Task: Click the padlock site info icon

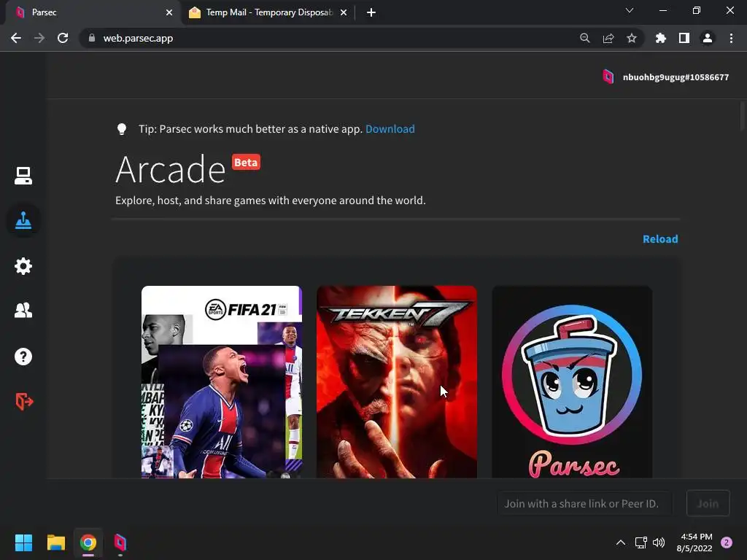Action: (92, 38)
